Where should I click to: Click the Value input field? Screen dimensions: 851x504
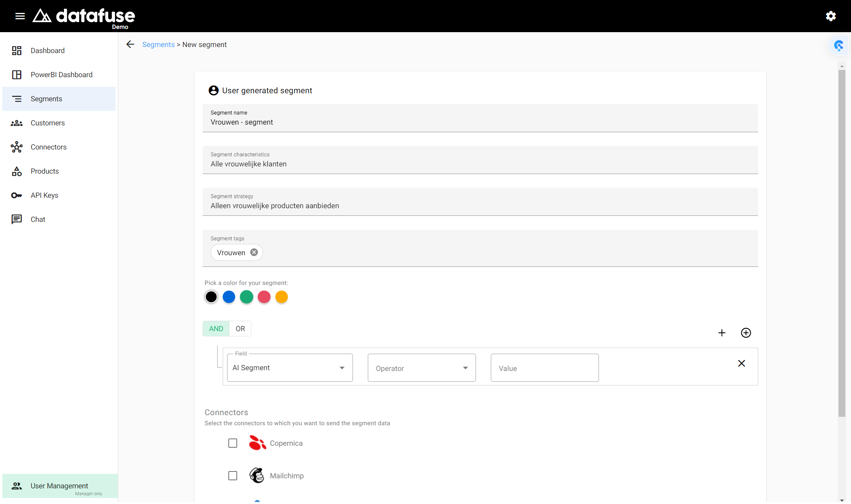coord(545,368)
